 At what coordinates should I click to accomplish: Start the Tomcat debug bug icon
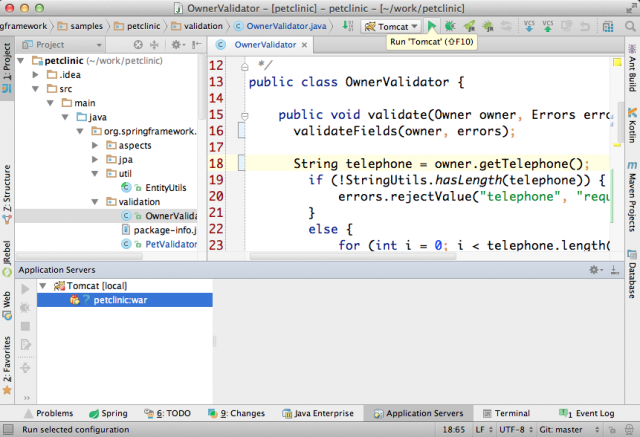[x=450, y=27]
